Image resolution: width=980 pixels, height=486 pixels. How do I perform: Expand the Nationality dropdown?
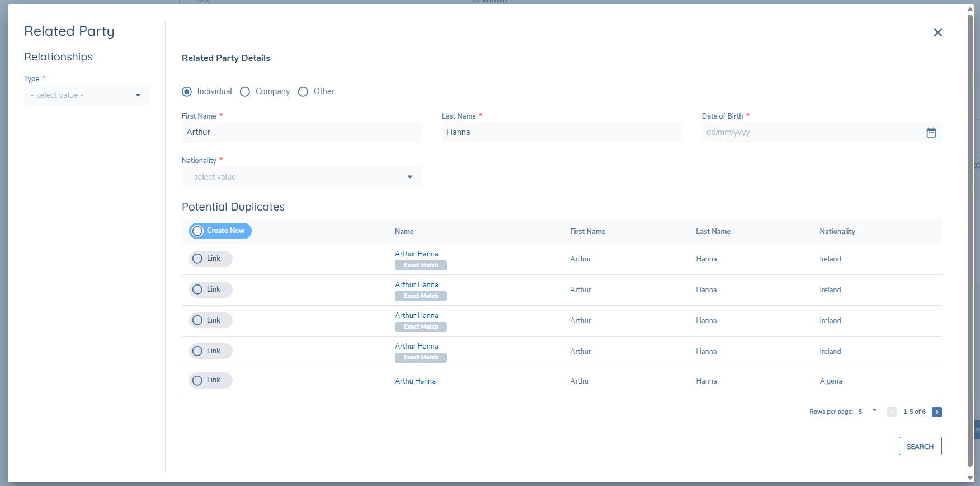(x=301, y=177)
